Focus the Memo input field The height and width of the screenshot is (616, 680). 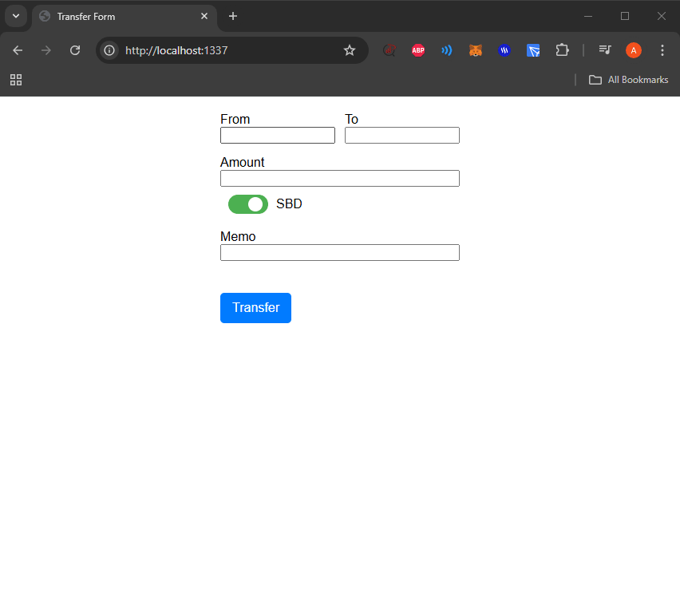click(x=340, y=252)
